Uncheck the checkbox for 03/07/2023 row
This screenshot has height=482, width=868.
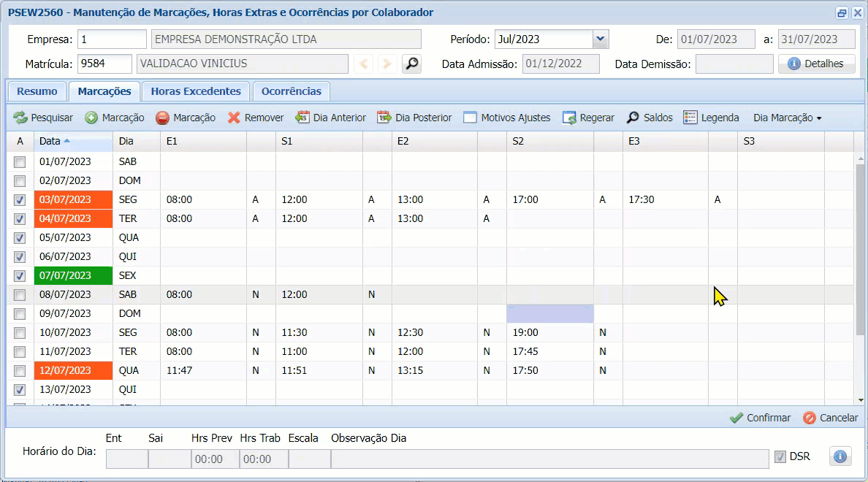pyautogui.click(x=20, y=199)
